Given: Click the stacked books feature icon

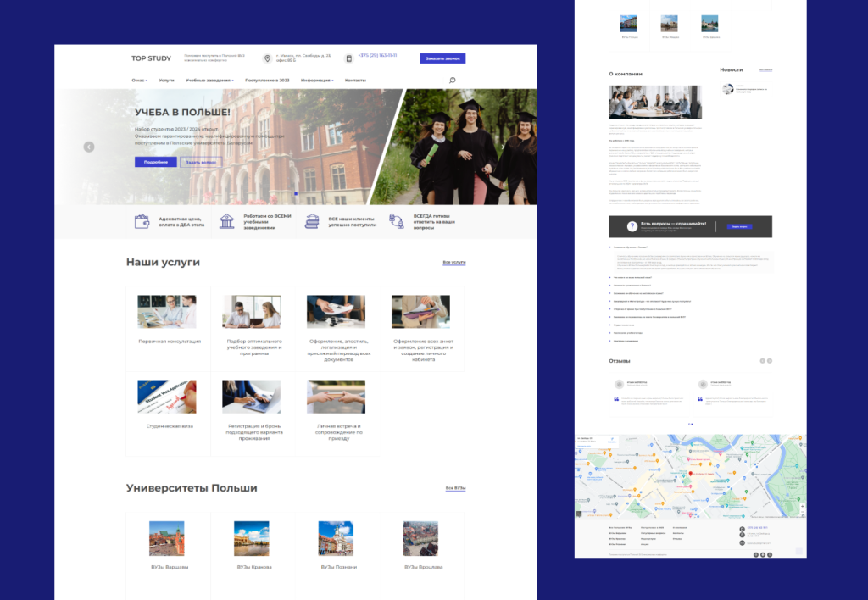Looking at the screenshot, I should [312, 221].
